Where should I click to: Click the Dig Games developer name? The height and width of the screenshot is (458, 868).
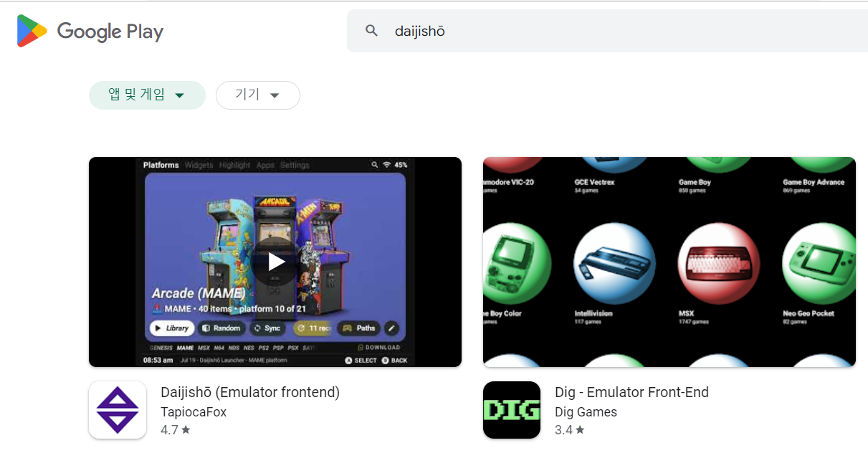click(586, 412)
